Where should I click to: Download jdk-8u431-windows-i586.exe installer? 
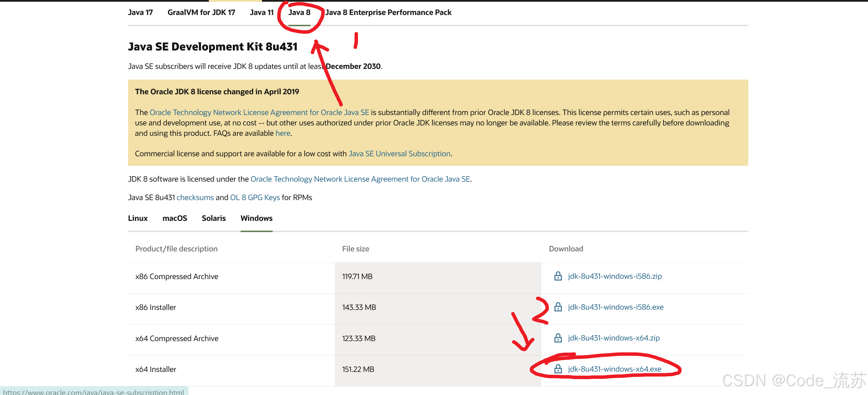[x=616, y=307]
